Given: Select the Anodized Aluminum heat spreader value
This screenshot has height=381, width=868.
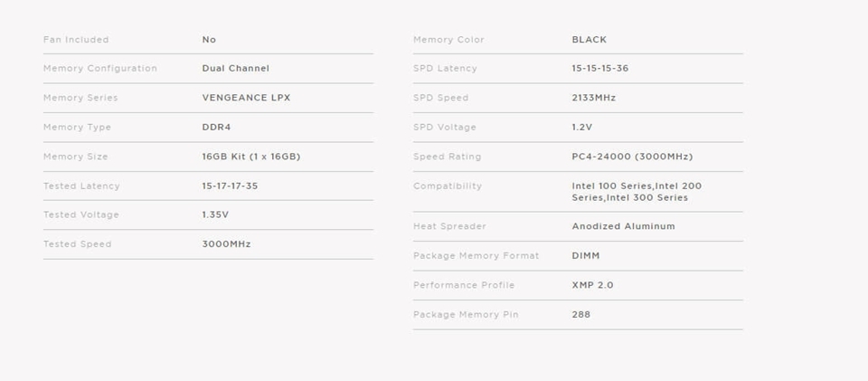Looking at the screenshot, I should [x=623, y=226].
